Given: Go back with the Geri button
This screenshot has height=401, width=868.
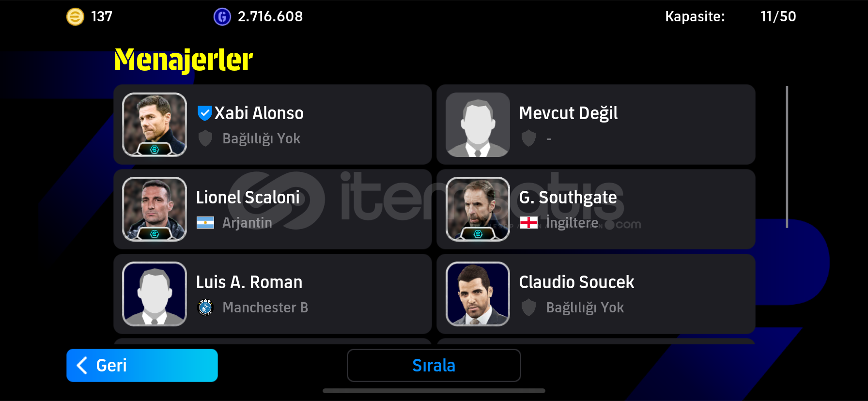Looking at the screenshot, I should coord(142,365).
